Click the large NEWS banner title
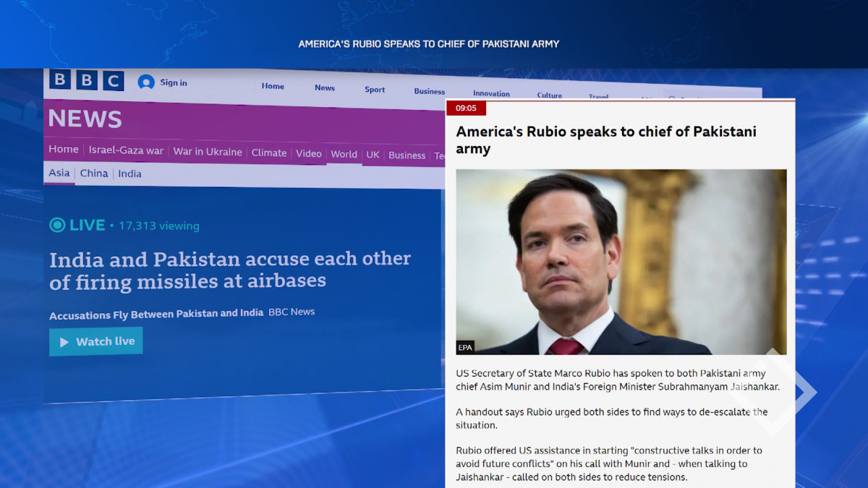The width and height of the screenshot is (868, 488). pyautogui.click(x=85, y=119)
